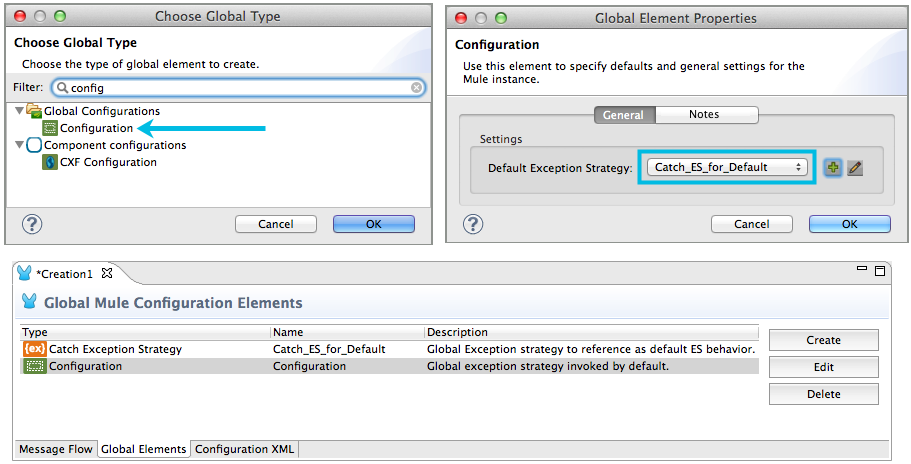The height and width of the screenshot is (464, 911).
Task: Click into the Filter input field
Action: click(238, 88)
